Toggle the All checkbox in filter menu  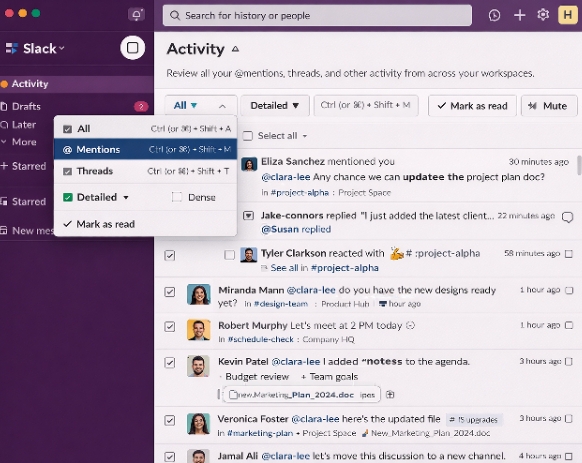[x=68, y=129]
